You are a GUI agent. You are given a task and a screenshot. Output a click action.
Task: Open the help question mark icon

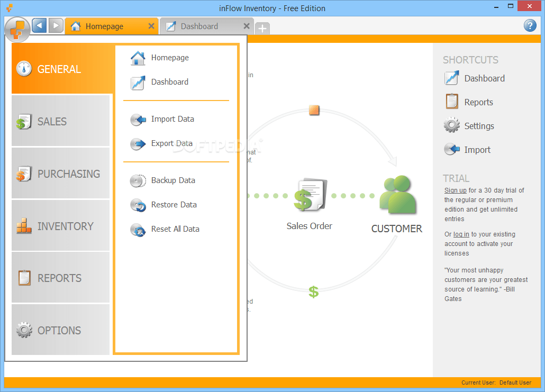pyautogui.click(x=530, y=26)
